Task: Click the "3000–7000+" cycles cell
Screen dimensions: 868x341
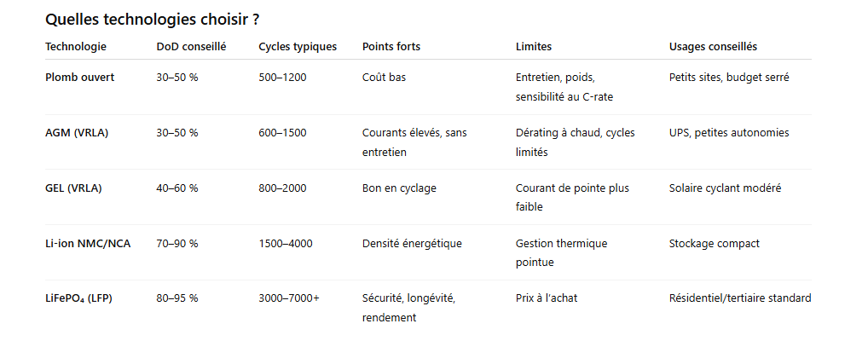Action: tap(289, 298)
